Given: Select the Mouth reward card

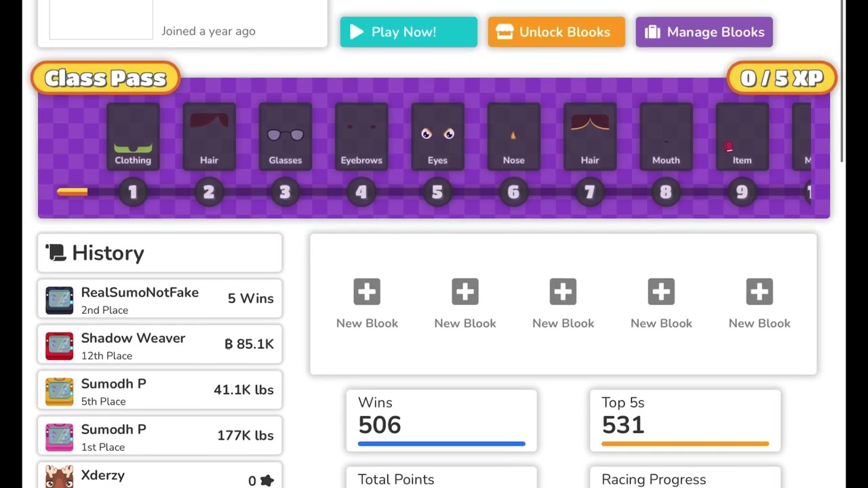Looking at the screenshot, I should [666, 136].
